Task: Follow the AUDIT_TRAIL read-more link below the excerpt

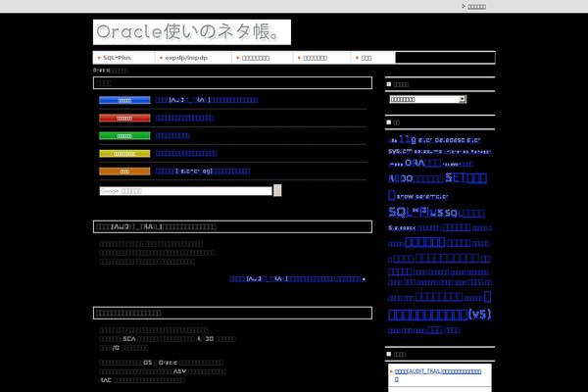Action: (x=297, y=278)
